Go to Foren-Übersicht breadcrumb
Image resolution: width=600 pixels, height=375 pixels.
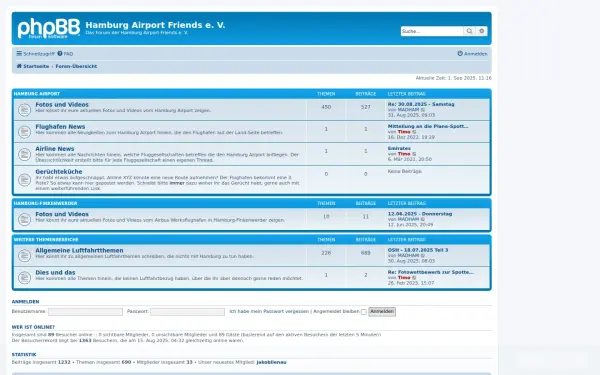[76, 66]
